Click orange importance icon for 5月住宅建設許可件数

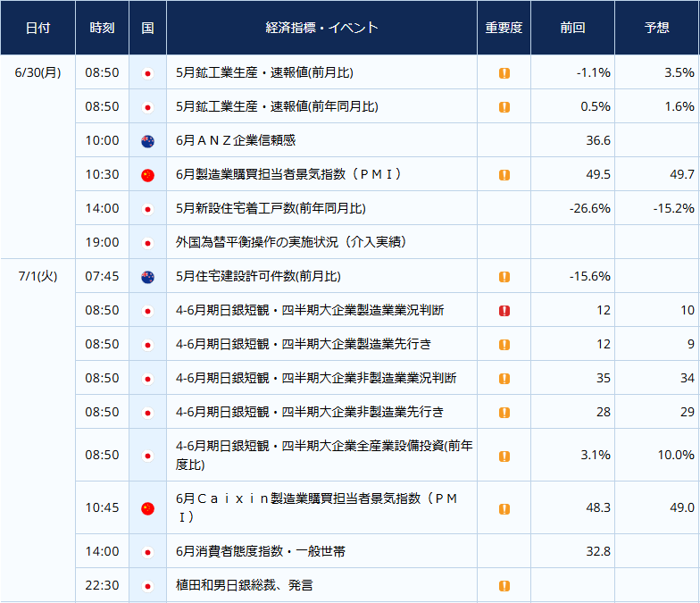504,277
